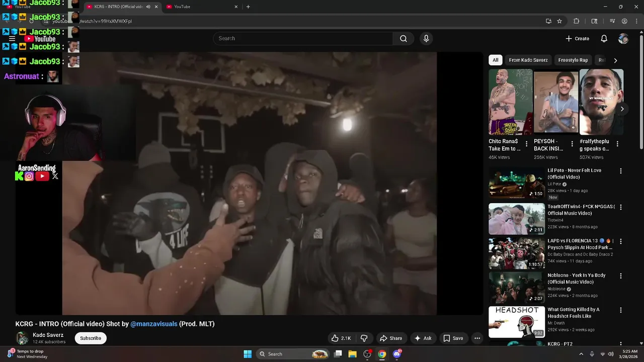Open options for Nobleone York In Ya Body
The height and width of the screenshot is (362, 644).
click(x=621, y=276)
